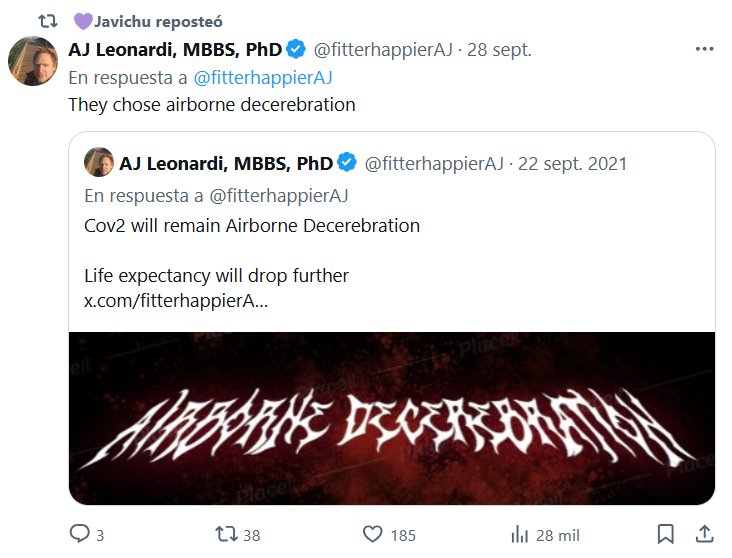This screenshot has width=732, height=558.
Task: Click AJ Leonardi's main profile avatar
Action: pos(32,59)
